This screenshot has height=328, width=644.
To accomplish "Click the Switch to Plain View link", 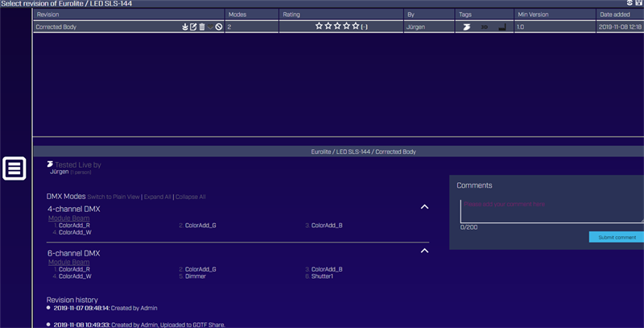I will 114,197.
